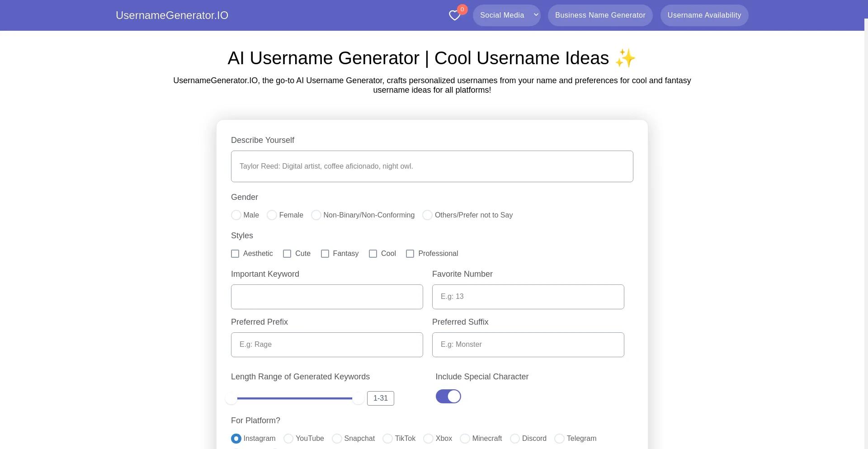Focus the Preferred Prefix input
The height and width of the screenshot is (449, 868).
[327, 345]
